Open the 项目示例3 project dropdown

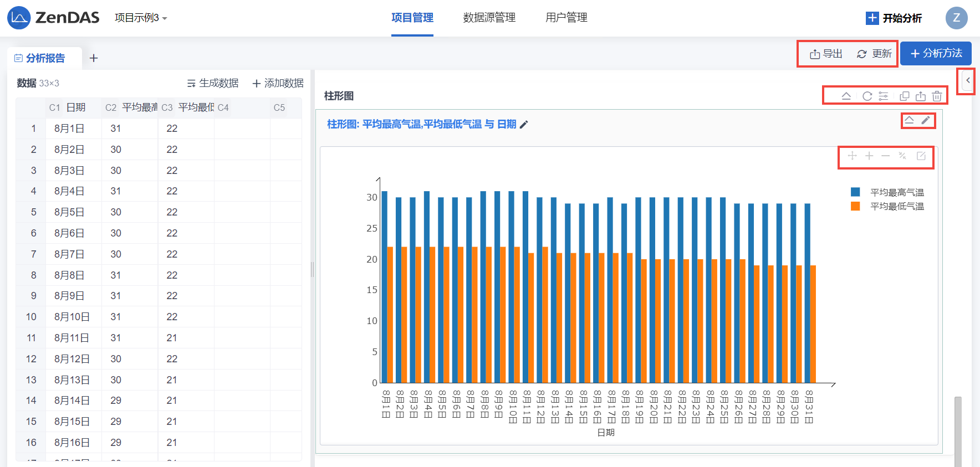(x=141, y=18)
